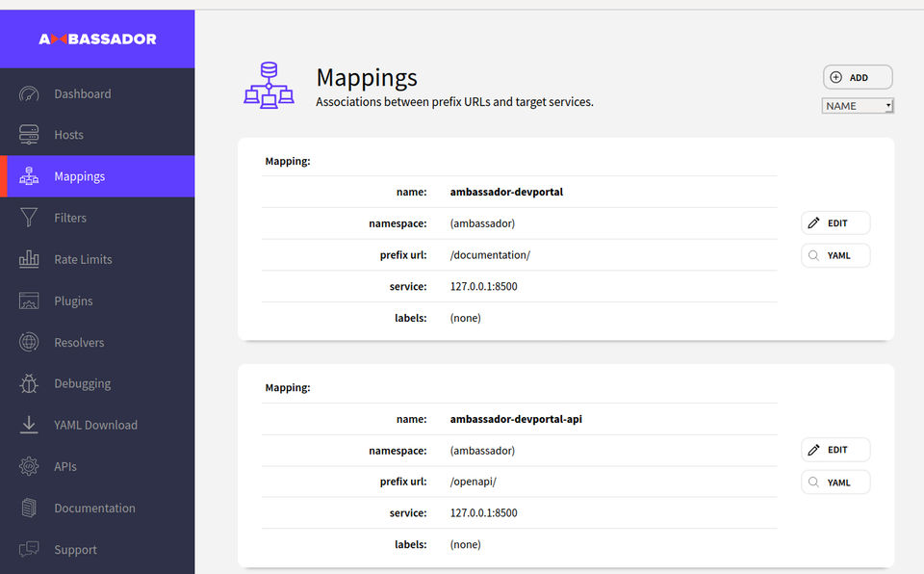Screen dimensions: 924x574
Task: Open the Filters section
Action: pos(97,217)
